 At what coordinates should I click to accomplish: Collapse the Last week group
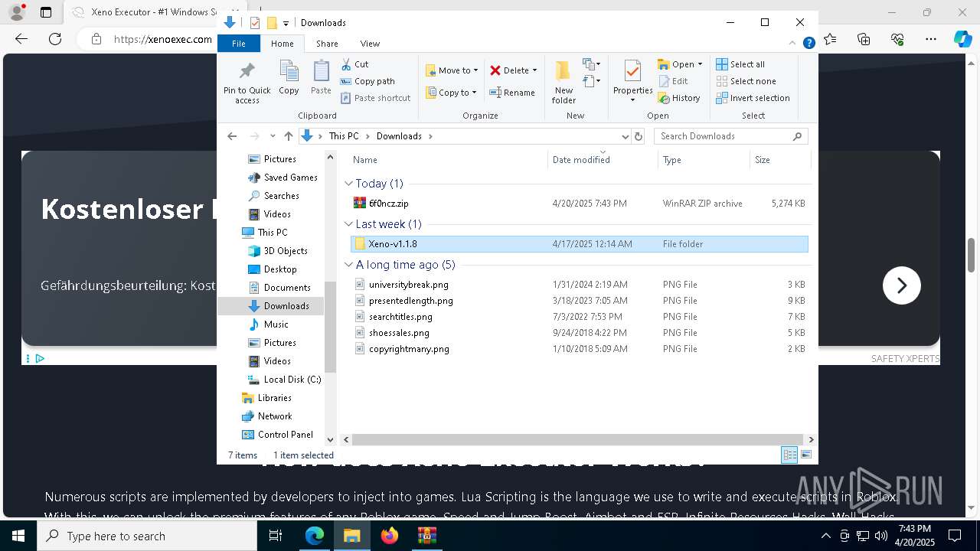[349, 224]
